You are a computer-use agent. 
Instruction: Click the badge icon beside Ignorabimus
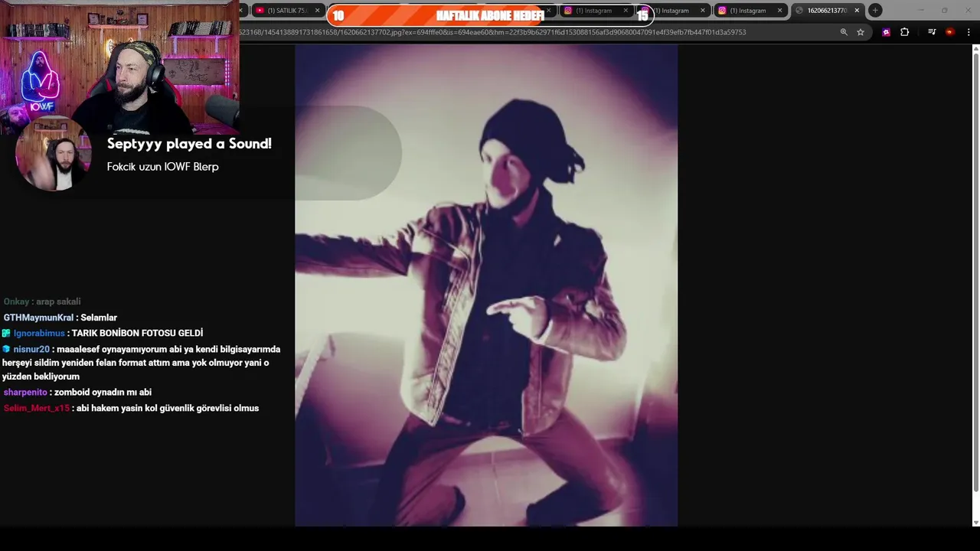tap(6, 334)
